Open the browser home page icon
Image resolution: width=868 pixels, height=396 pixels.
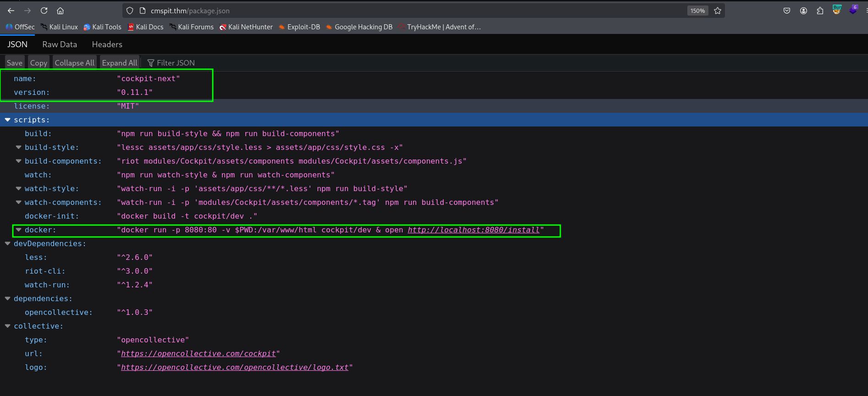60,11
